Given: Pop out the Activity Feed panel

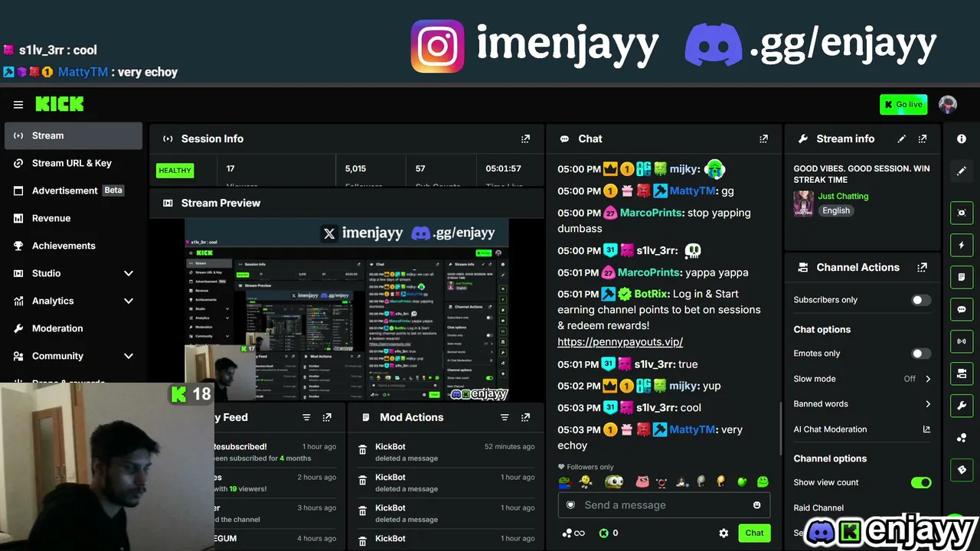Looking at the screenshot, I should coord(327,417).
